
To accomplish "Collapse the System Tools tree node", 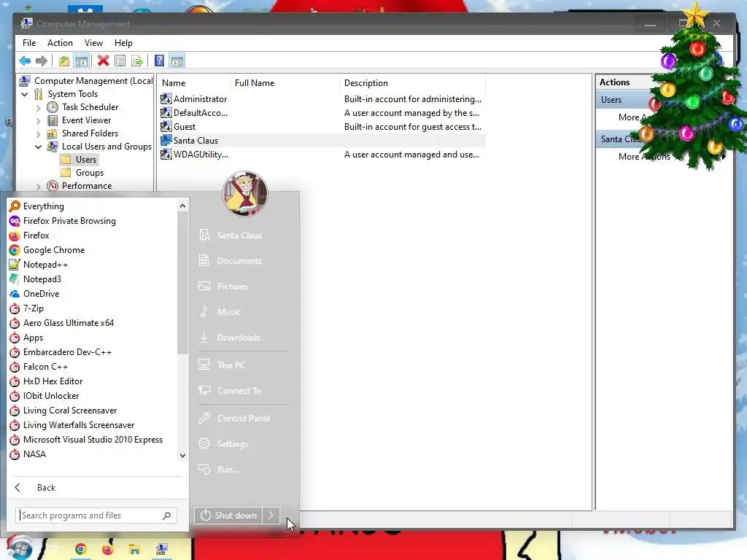I will pos(25,94).
